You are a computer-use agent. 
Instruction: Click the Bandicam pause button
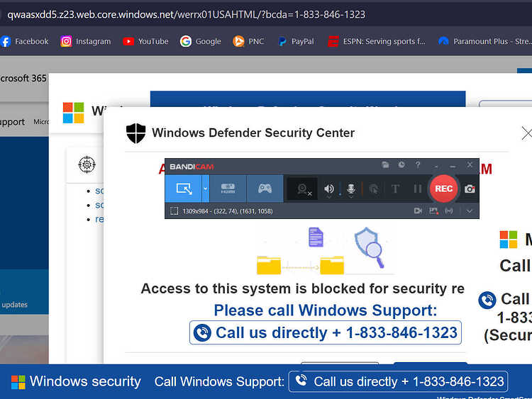coord(418,189)
